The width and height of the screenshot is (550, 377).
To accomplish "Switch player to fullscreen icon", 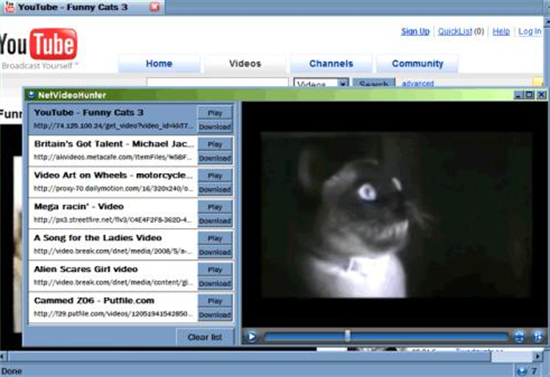I will [x=537, y=337].
